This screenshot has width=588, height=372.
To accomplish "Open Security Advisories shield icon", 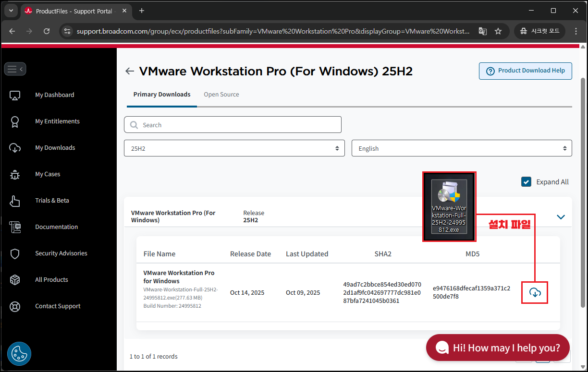I will pos(15,253).
